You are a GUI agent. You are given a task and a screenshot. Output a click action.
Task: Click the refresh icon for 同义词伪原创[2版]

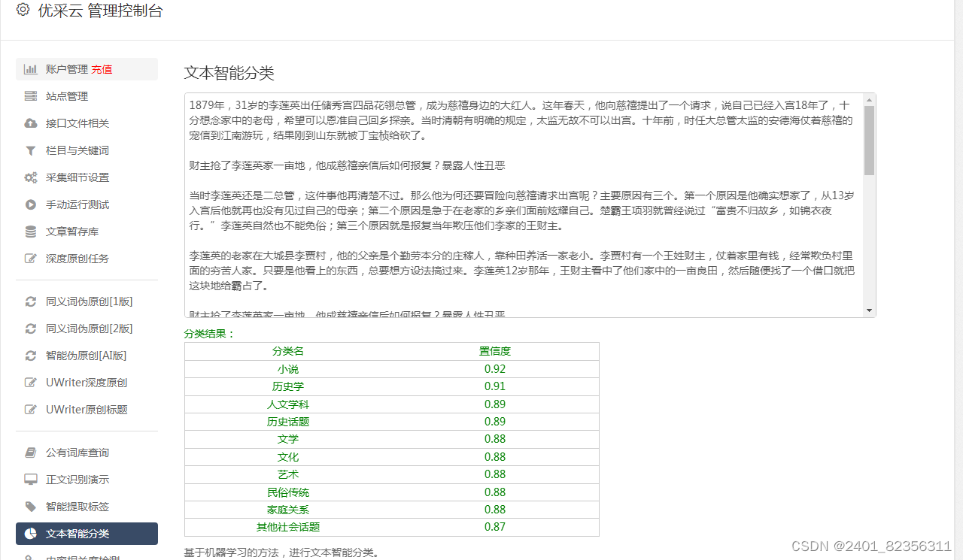31,328
